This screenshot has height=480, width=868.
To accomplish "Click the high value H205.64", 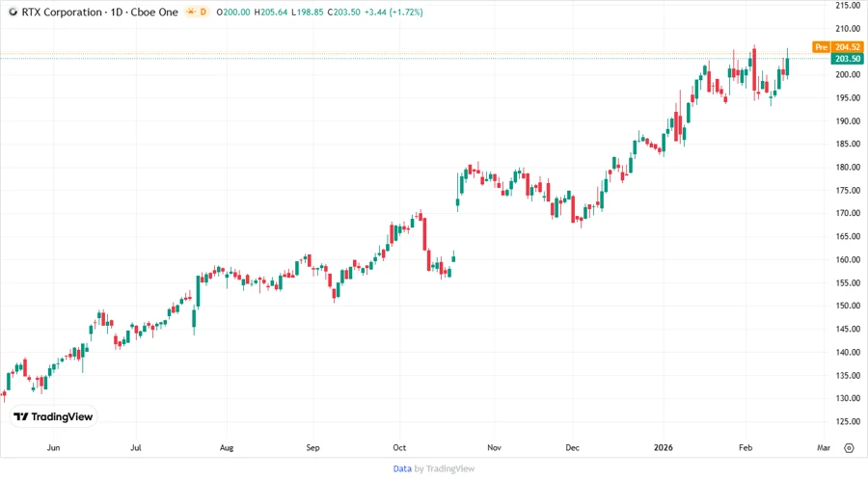I will pyautogui.click(x=271, y=13).
